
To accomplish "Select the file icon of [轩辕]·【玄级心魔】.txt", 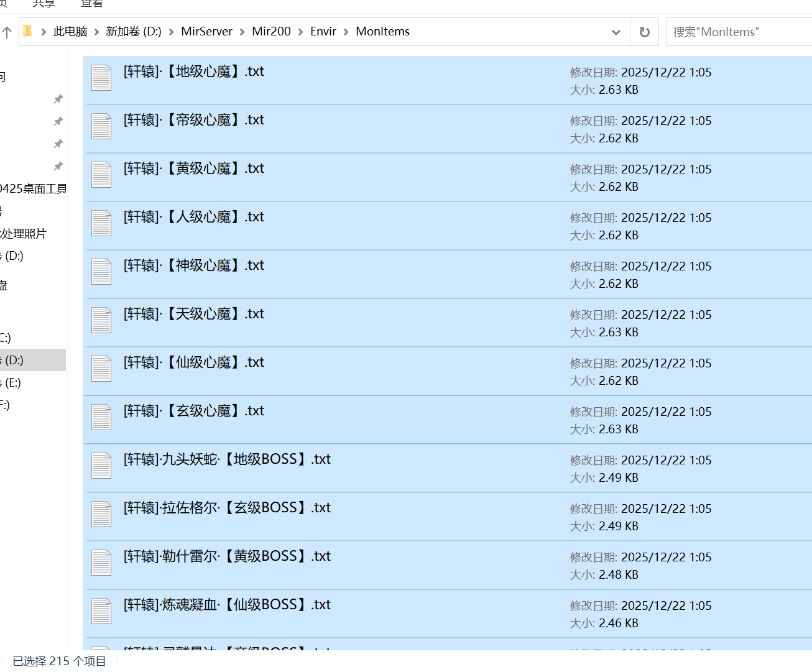I will coord(101,417).
